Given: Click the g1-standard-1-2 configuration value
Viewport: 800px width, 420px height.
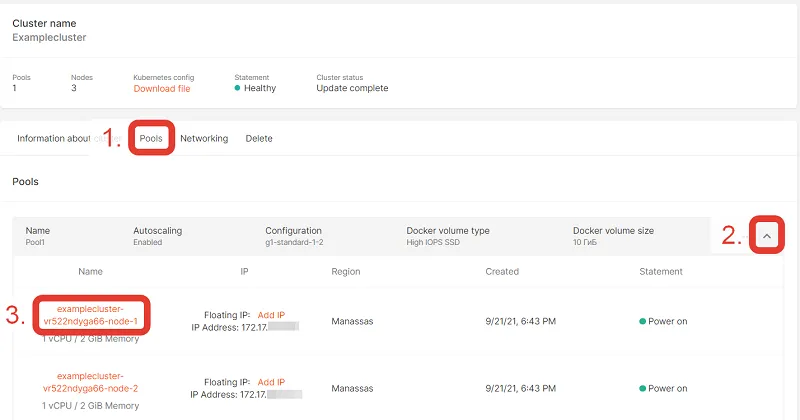Looking at the screenshot, I should [294, 242].
